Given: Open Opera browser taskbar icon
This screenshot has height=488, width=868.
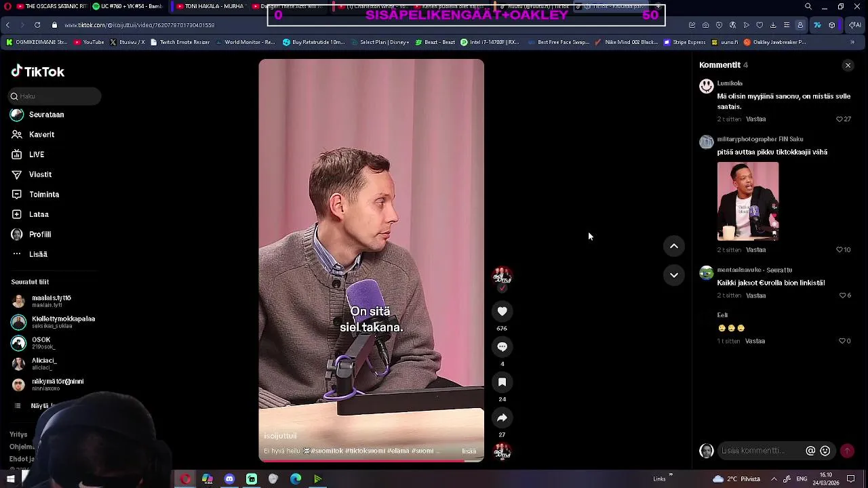Looking at the screenshot, I should pyautogui.click(x=185, y=479).
